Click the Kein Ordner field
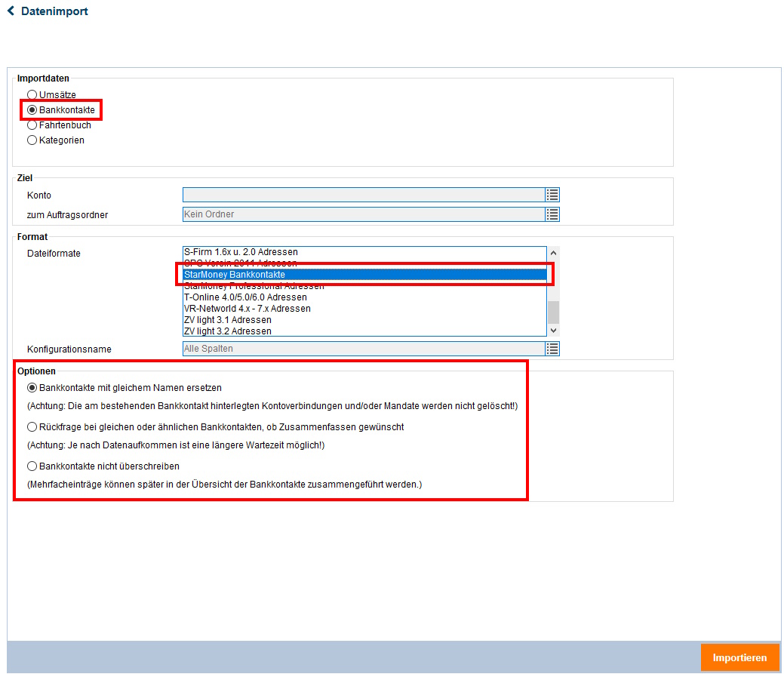784x674 pixels. [362, 215]
